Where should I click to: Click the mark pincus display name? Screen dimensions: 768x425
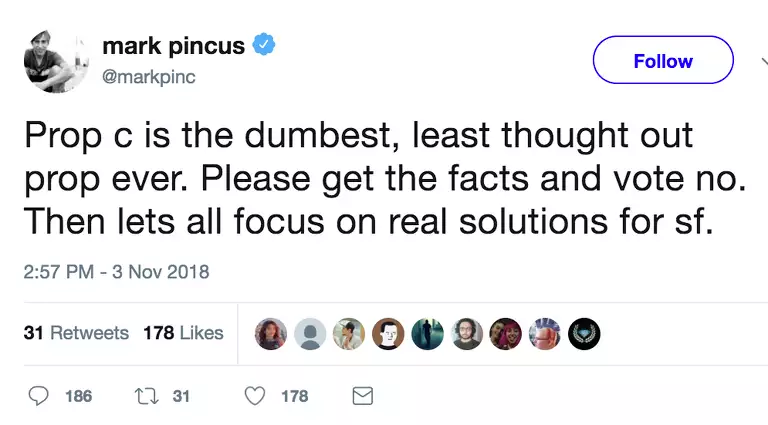click(174, 46)
